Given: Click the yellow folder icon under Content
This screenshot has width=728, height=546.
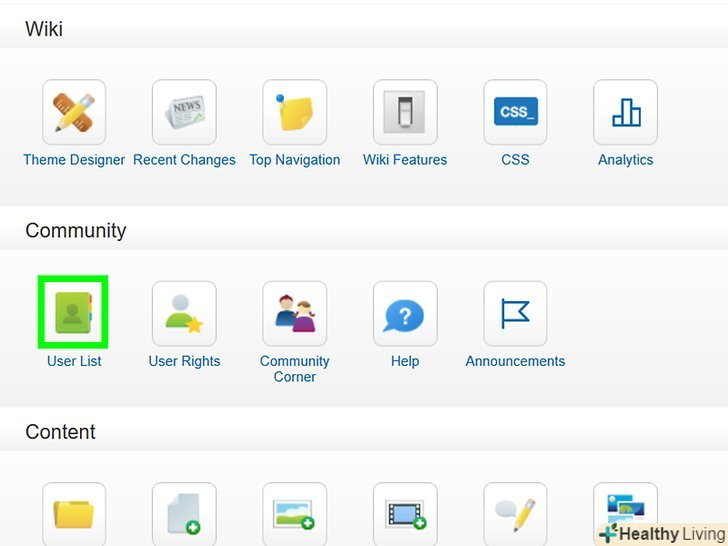Looking at the screenshot, I should click(x=74, y=514).
